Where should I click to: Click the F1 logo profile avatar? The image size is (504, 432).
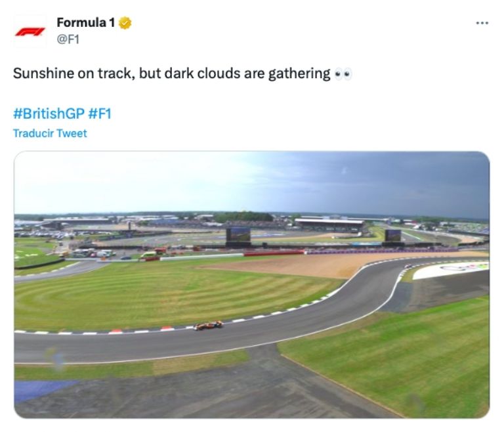[x=30, y=32]
